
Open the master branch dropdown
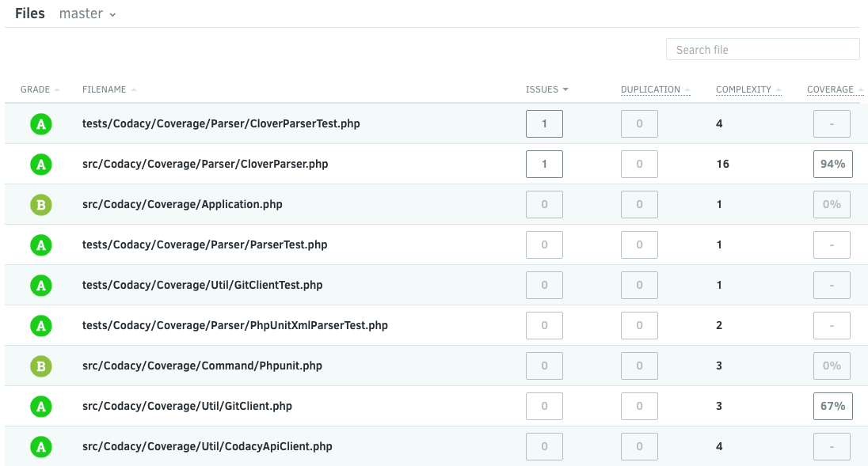(87, 14)
